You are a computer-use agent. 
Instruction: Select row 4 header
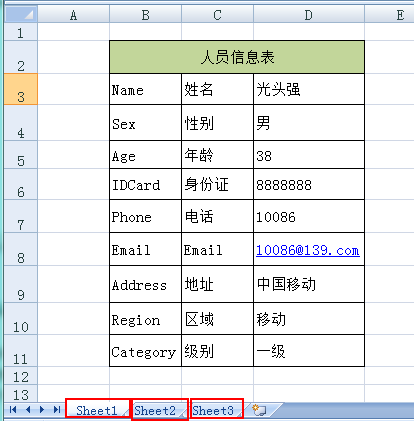tap(21, 122)
